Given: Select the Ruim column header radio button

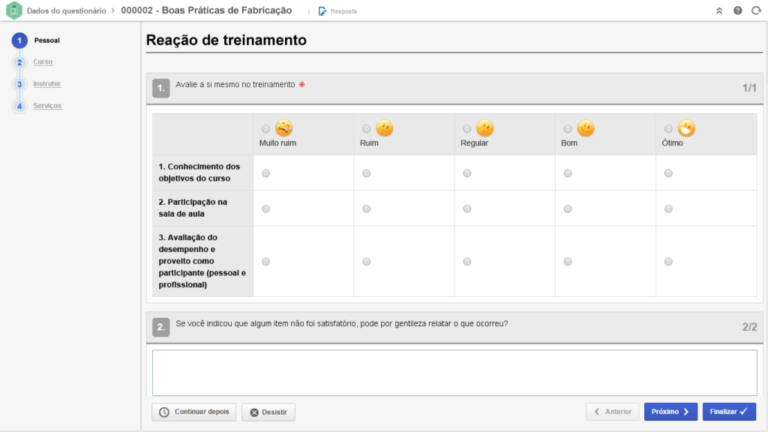Looking at the screenshot, I should pos(366,129).
